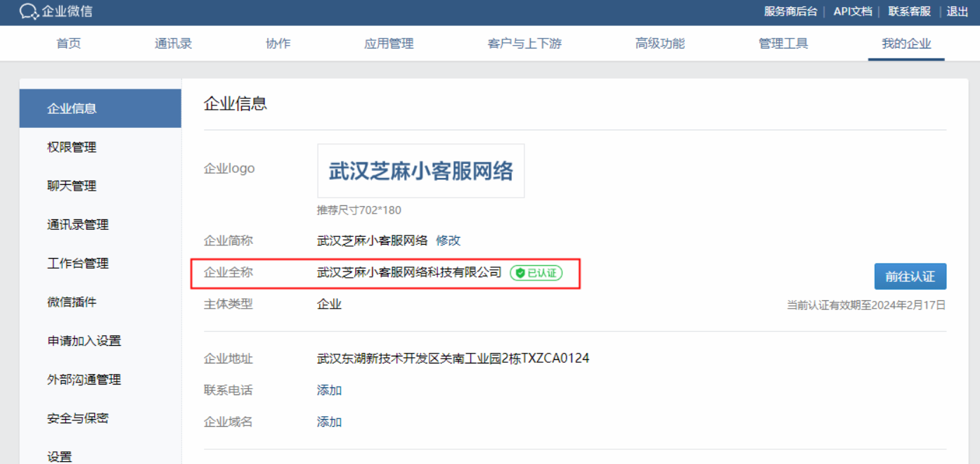Click the 企业简称 value 武汉芝麻小客服网络
Screen dimensions: 980x464
pyautogui.click(x=373, y=240)
